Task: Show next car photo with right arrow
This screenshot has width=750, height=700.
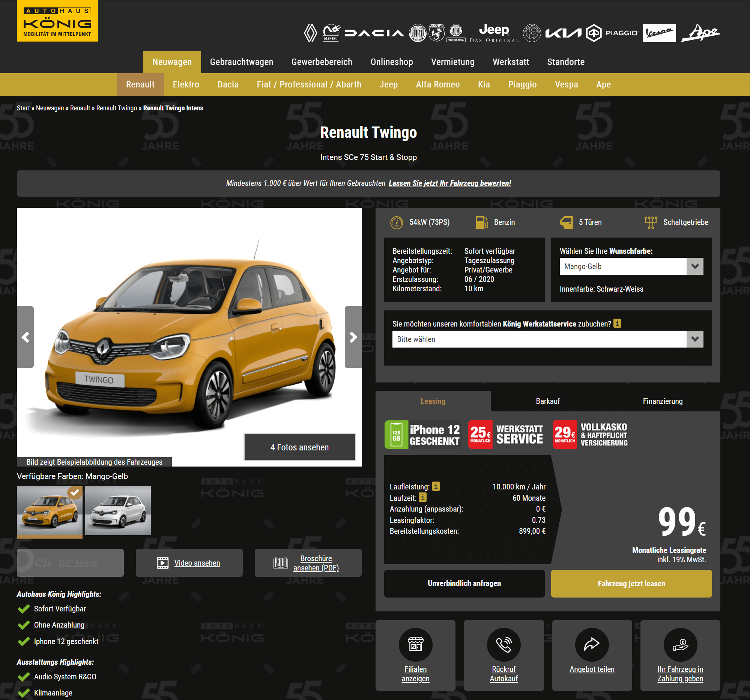Action: point(353,337)
